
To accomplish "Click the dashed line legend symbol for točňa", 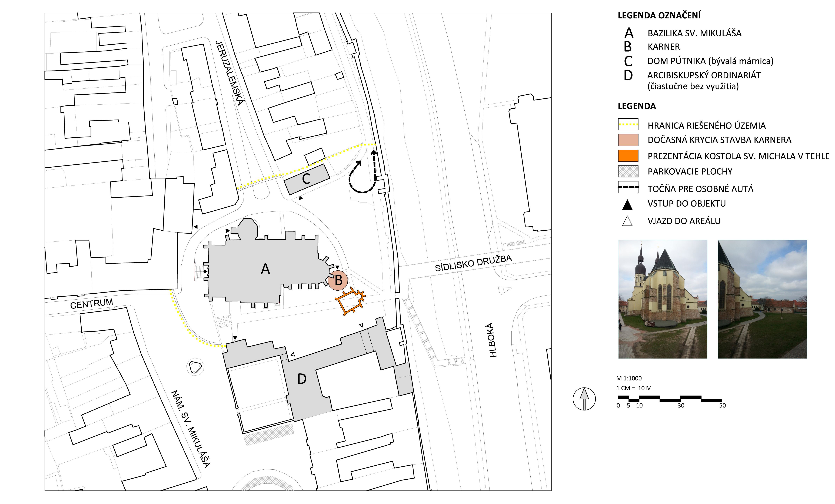I will tap(628, 187).
